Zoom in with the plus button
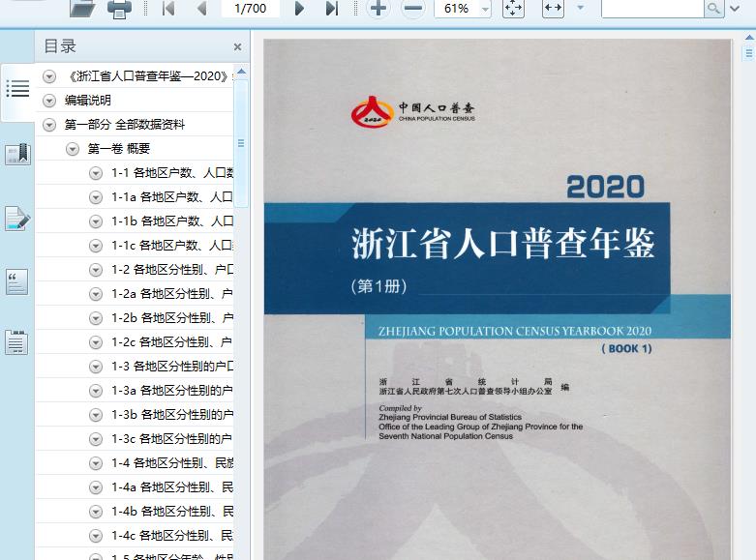The width and height of the screenshot is (756, 560). click(378, 9)
